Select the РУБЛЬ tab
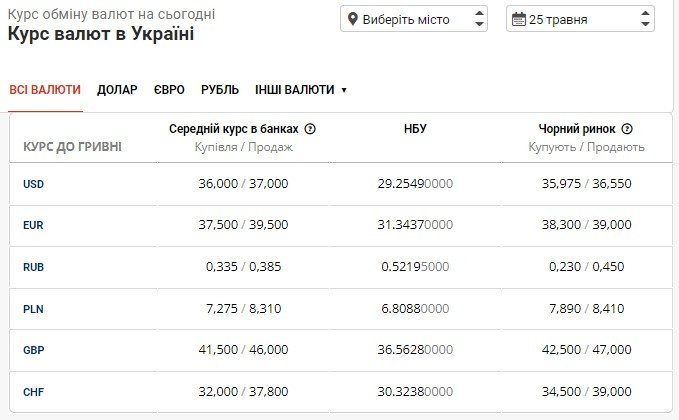The height and width of the screenshot is (420, 679). [220, 89]
